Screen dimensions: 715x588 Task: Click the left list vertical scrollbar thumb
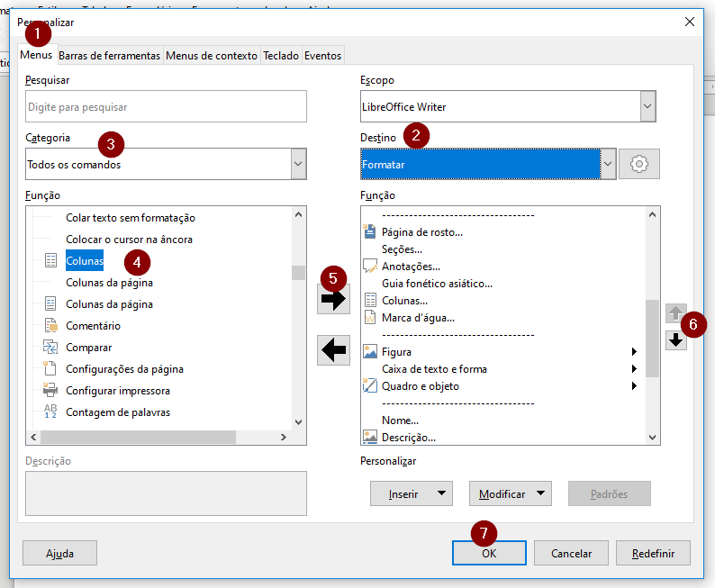[x=298, y=272]
